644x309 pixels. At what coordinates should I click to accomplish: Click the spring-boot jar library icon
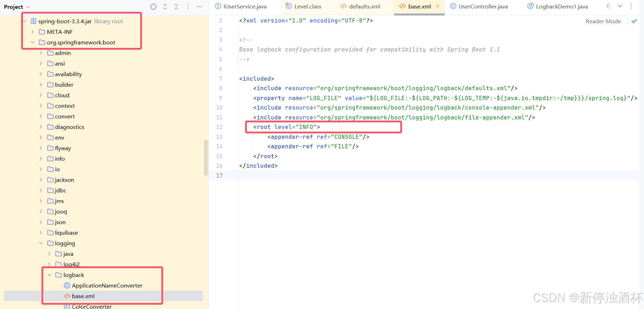34,21
